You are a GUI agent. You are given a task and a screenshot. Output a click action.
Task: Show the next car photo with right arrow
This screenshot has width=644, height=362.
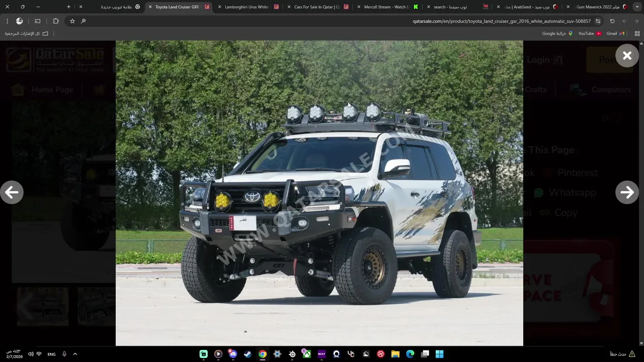(x=627, y=192)
